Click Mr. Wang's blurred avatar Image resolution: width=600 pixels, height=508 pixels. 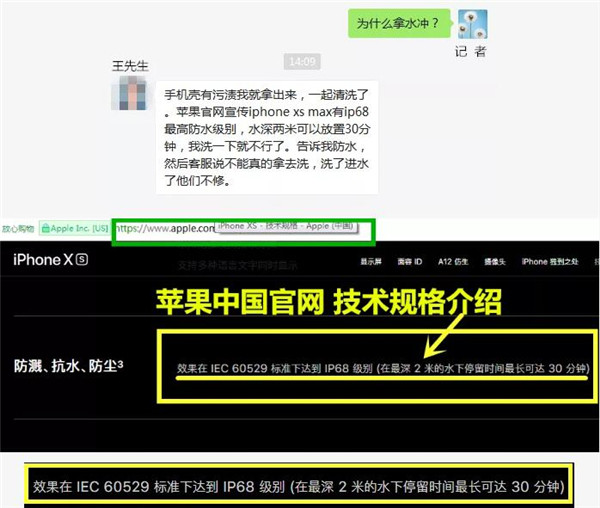coord(129,93)
